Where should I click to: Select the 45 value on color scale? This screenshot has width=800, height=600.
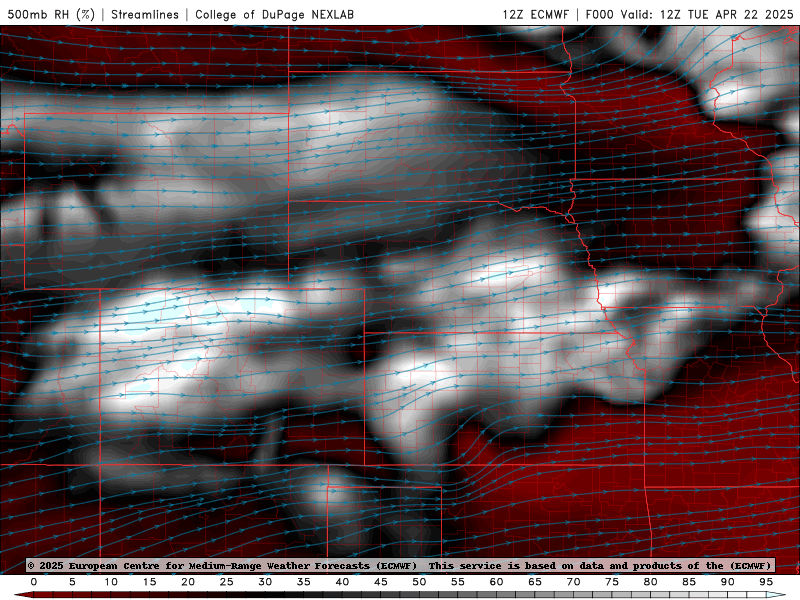[x=381, y=582]
